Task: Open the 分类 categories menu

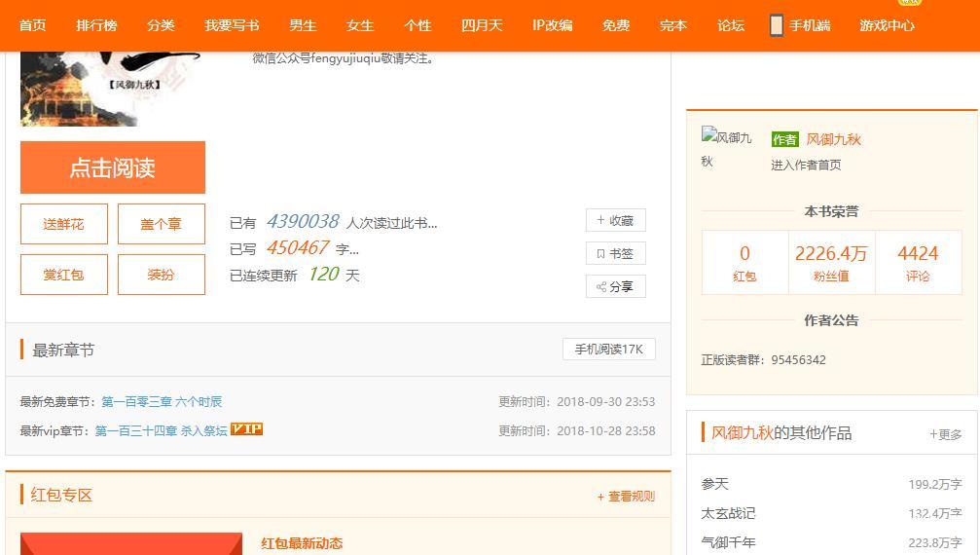Action: click(x=161, y=25)
